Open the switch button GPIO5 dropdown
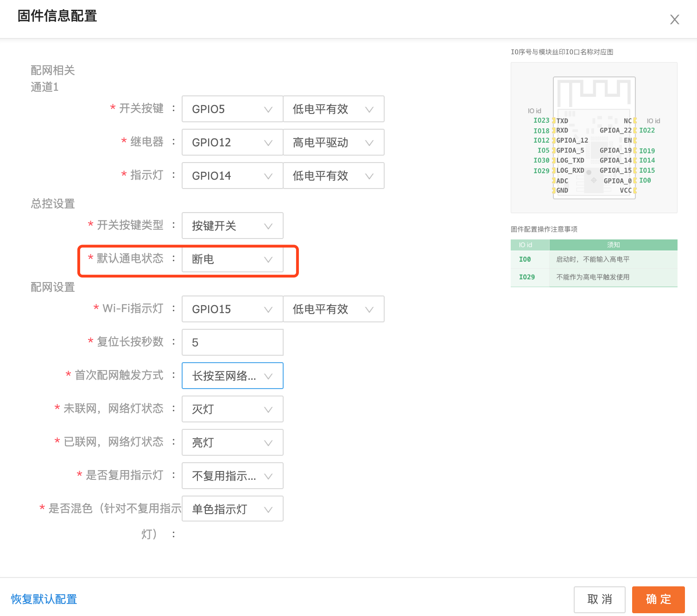This screenshot has width=697, height=616. pos(232,109)
